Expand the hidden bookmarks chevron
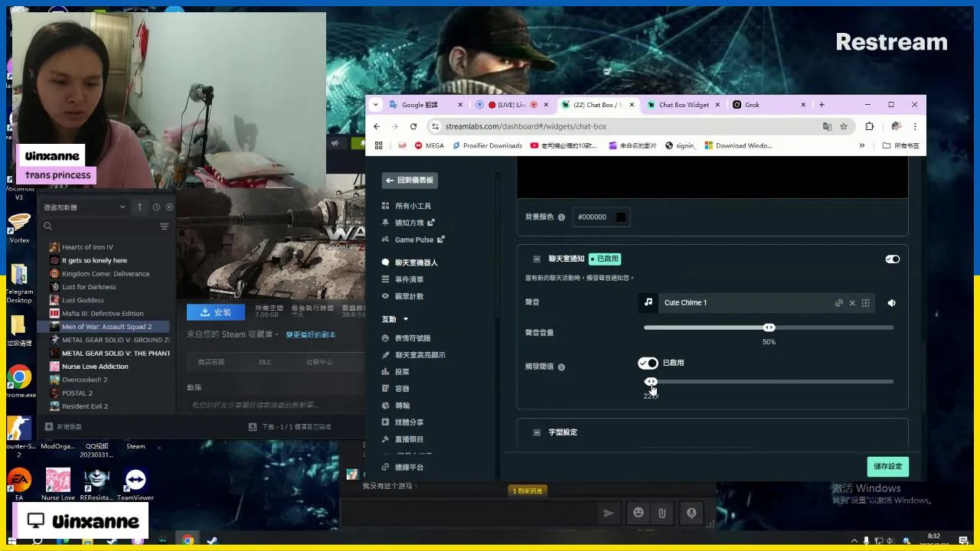 coord(861,145)
